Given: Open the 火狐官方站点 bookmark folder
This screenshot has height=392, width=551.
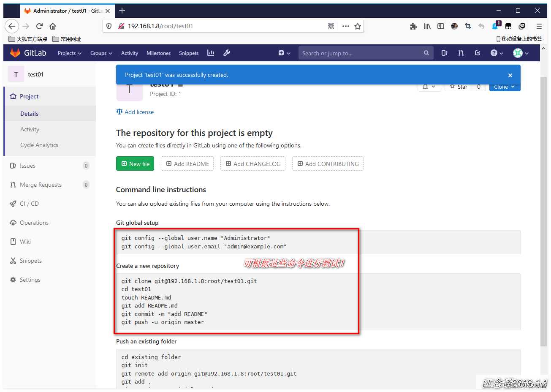Looking at the screenshot, I should tap(28, 39).
